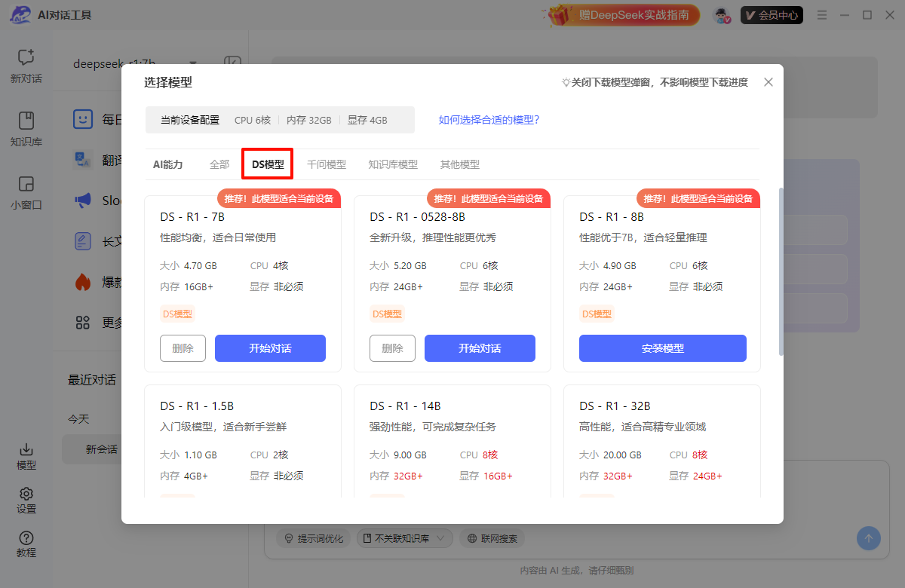The height and width of the screenshot is (588, 905).
Task: Open the hamburger menu icon in title bar
Action: [x=822, y=15]
